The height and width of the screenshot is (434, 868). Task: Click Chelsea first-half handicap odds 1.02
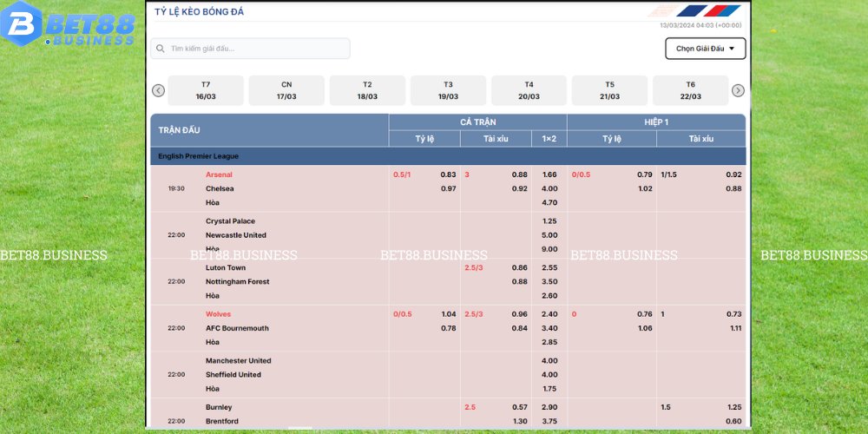[644, 188]
